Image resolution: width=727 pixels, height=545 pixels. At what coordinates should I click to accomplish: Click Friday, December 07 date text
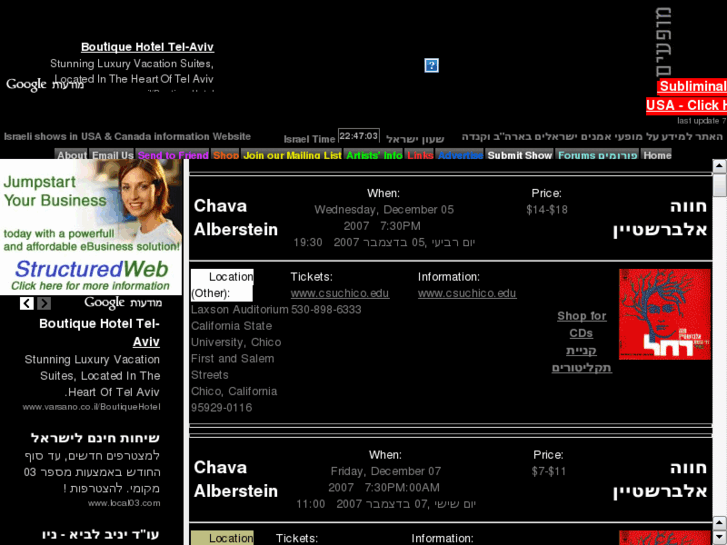386,471
